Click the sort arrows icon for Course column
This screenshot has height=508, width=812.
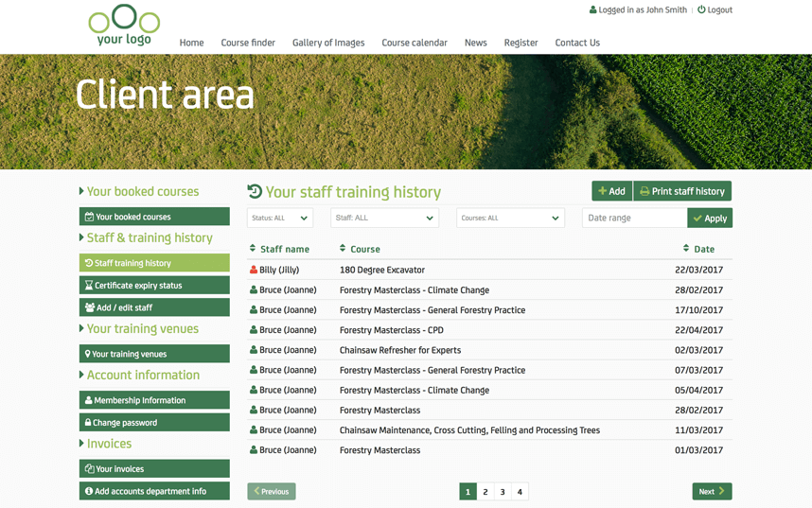pos(343,249)
